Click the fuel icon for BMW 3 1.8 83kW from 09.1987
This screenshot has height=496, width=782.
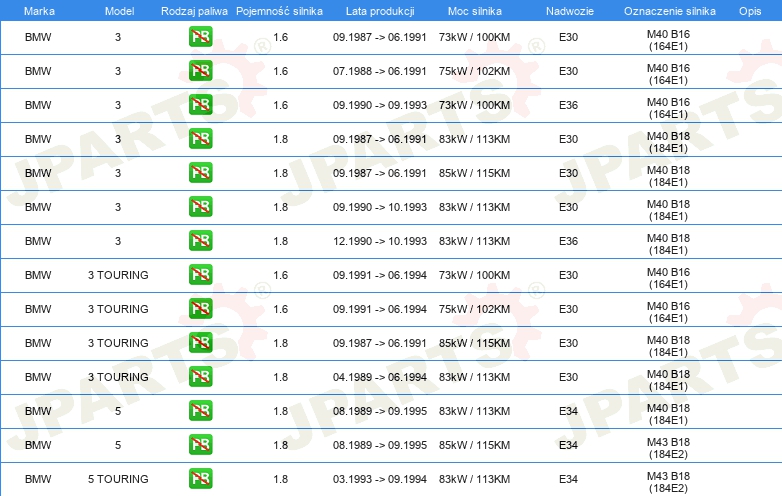click(x=200, y=139)
